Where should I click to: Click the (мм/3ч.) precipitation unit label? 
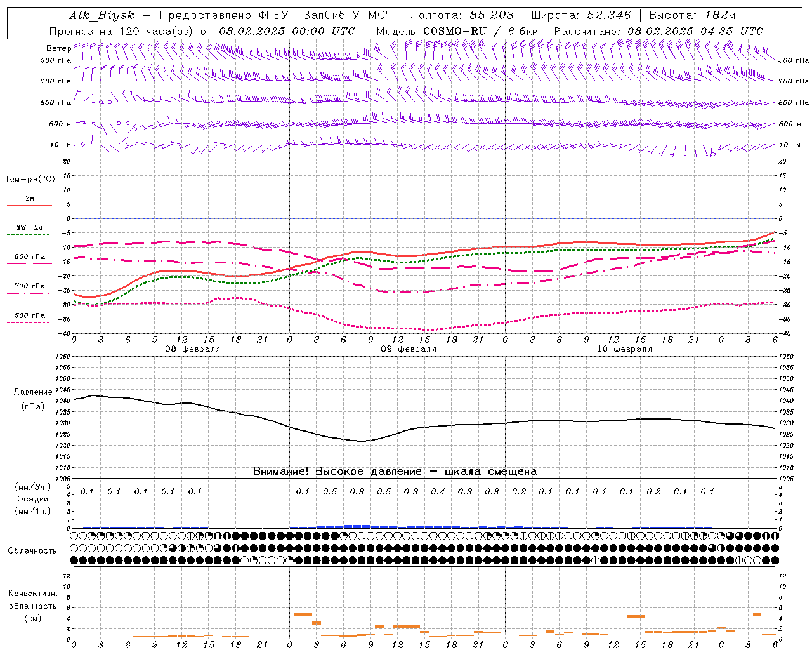click(x=33, y=487)
